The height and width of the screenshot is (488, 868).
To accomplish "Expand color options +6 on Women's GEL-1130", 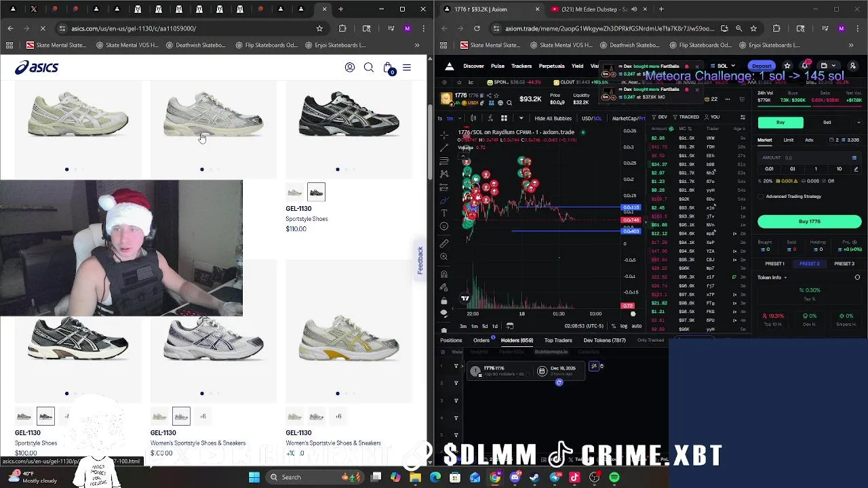I will click(202, 416).
